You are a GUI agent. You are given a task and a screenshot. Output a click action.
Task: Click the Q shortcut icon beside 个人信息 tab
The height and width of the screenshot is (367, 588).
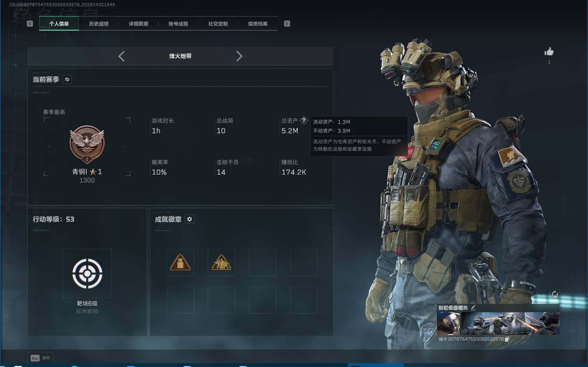[x=30, y=23]
